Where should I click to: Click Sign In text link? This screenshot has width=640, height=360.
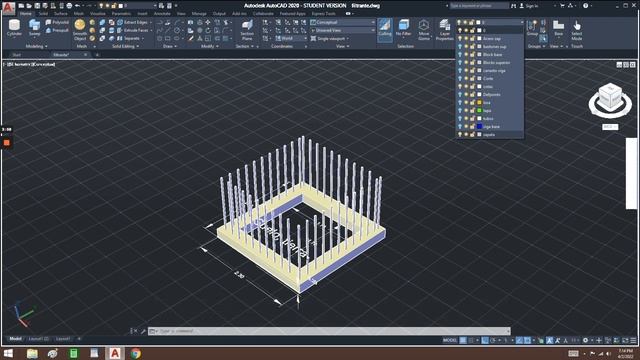(x=532, y=6)
